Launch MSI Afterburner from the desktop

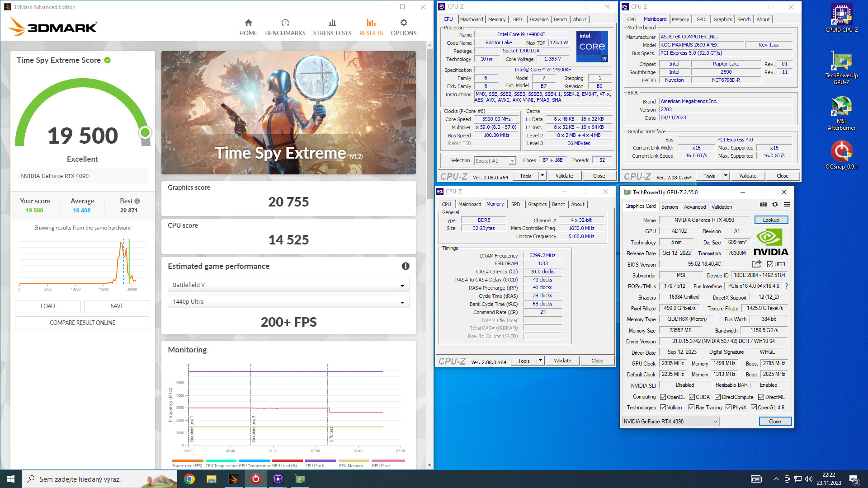pyautogui.click(x=842, y=113)
